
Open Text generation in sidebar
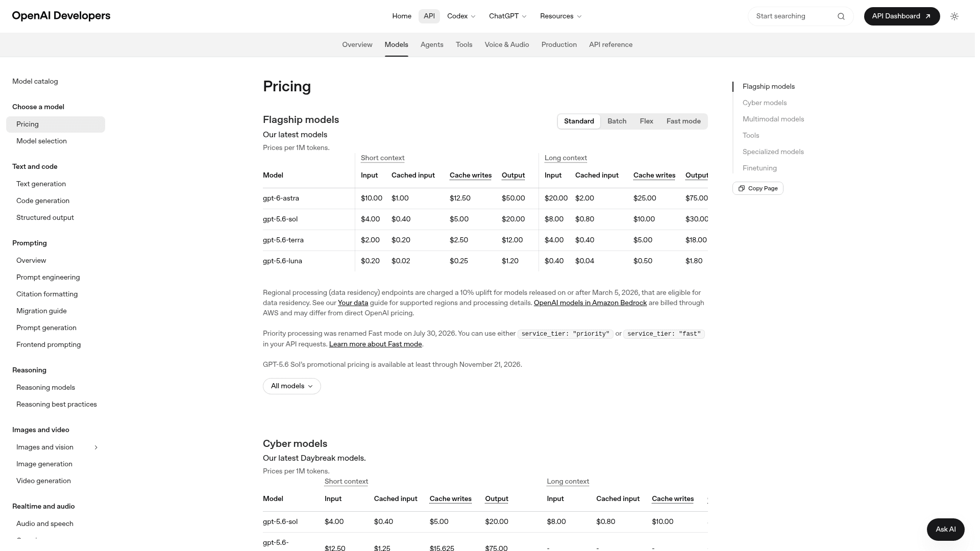click(41, 184)
